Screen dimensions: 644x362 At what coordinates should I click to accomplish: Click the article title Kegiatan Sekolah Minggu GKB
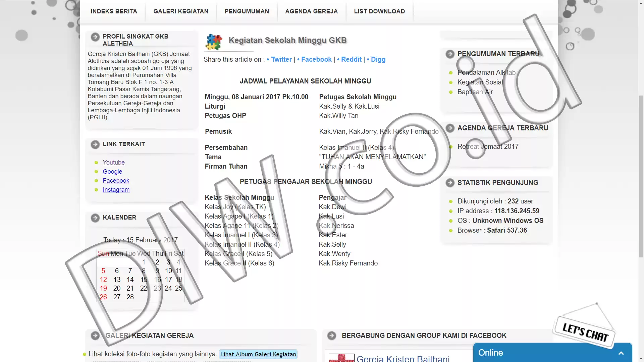pos(287,40)
